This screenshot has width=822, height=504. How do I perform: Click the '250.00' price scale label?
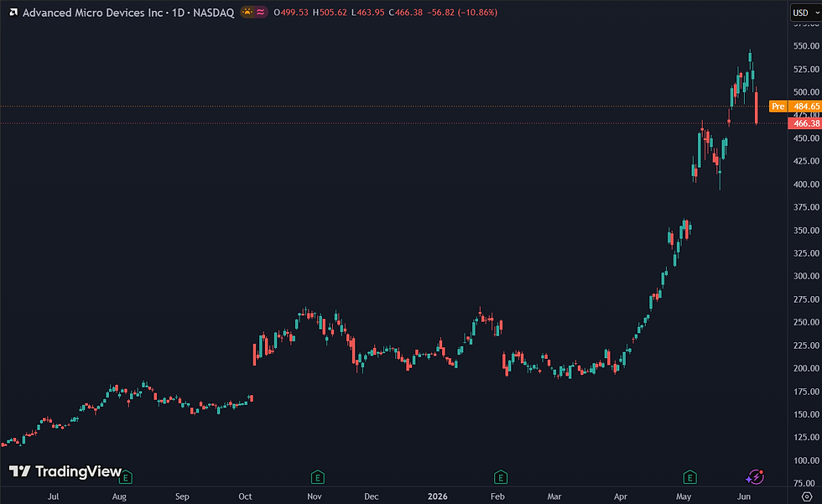806,322
